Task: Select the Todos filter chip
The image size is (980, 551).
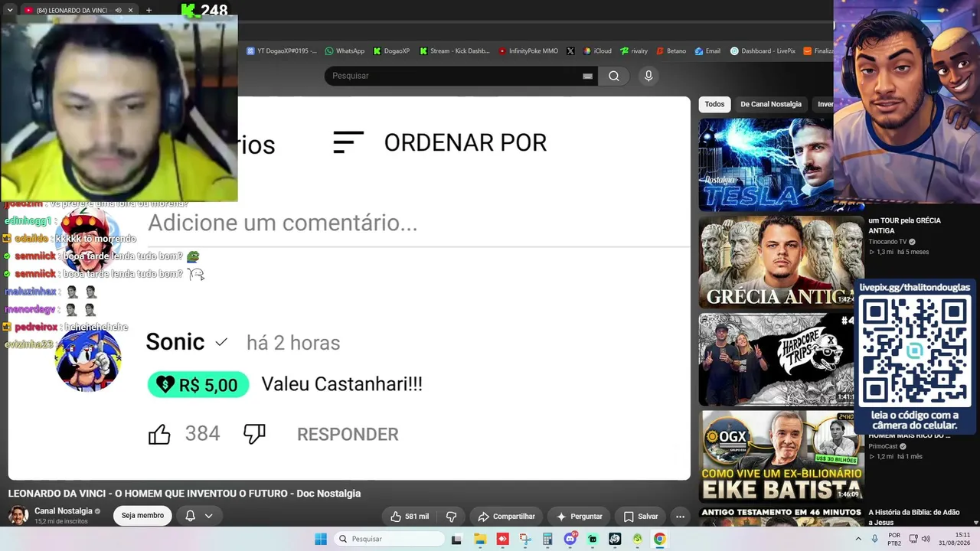Action: (x=714, y=104)
